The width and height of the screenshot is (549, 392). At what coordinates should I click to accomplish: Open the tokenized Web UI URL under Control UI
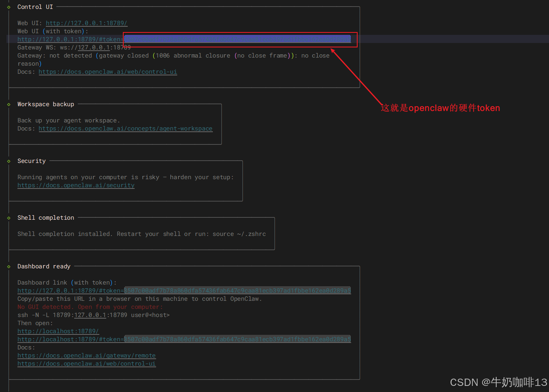click(x=184, y=39)
